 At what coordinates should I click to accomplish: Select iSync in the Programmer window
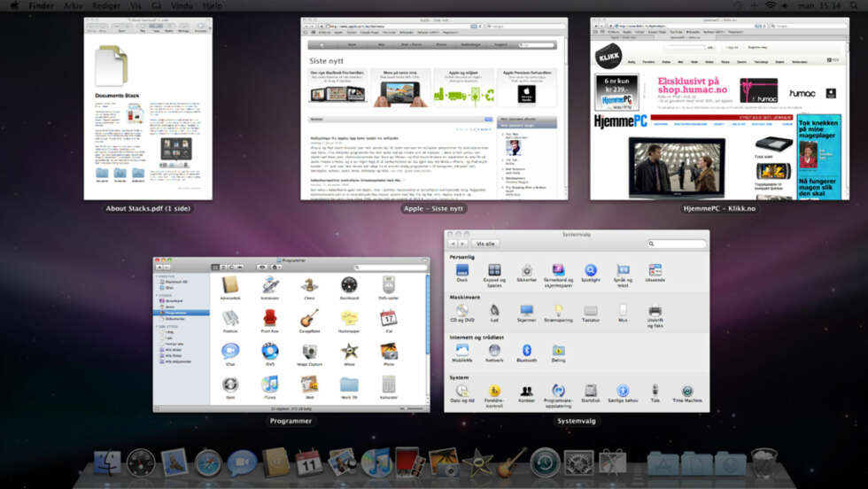230,387
